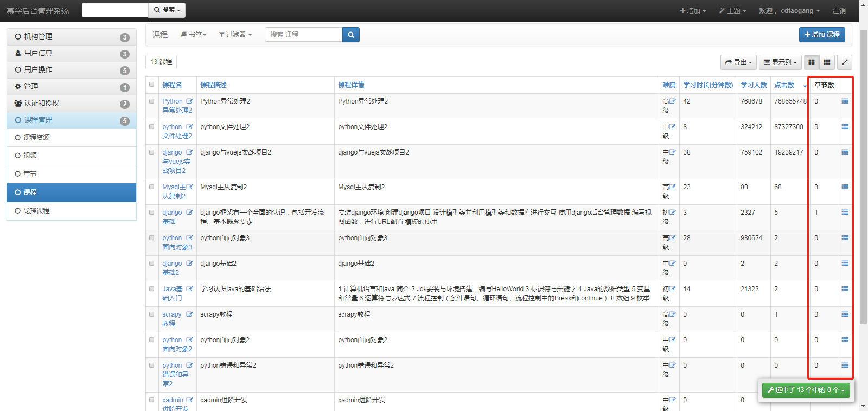
Task: Click the 注销 logout link
Action: click(839, 11)
